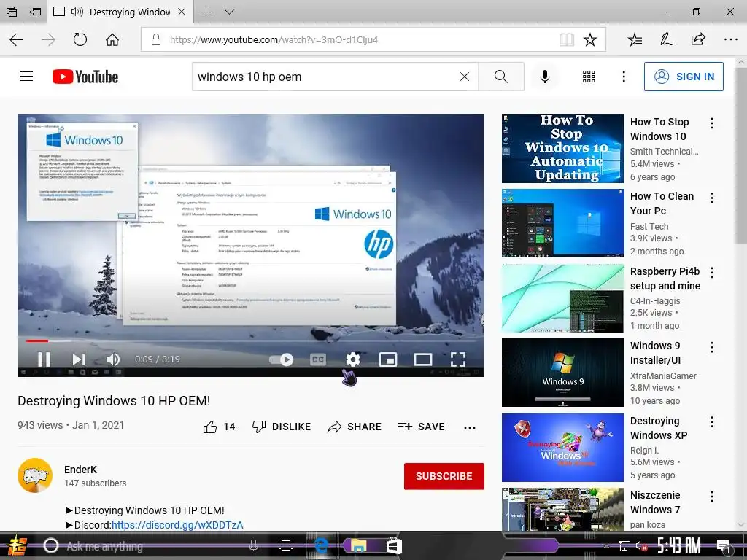The width and height of the screenshot is (747, 560).
Task: Enter full screen mode
Action: (x=458, y=359)
